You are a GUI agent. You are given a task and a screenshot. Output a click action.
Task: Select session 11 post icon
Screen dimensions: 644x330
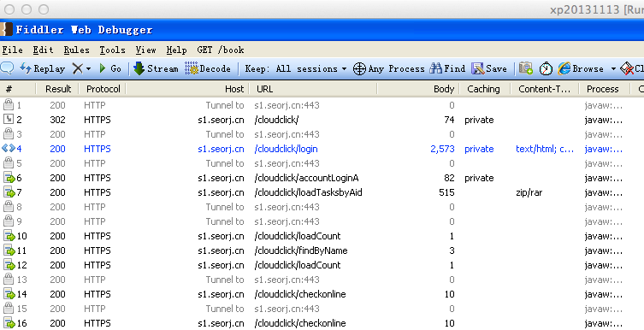[x=9, y=250]
